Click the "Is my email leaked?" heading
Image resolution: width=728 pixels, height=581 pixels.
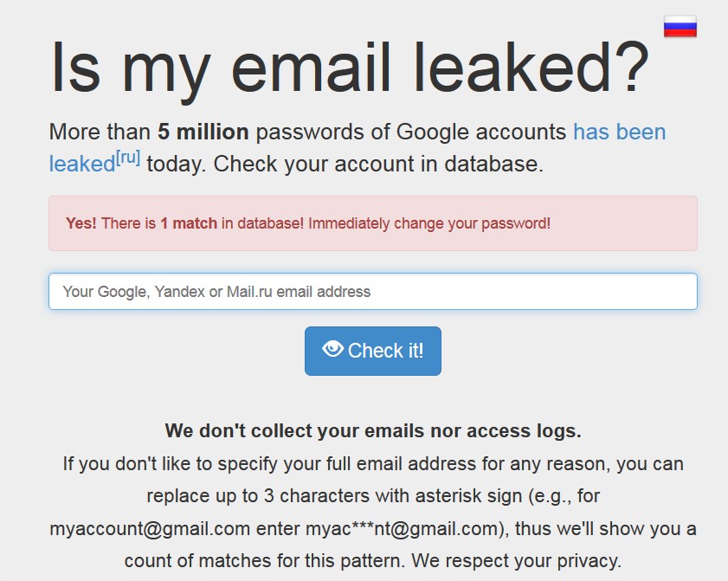click(x=349, y=69)
